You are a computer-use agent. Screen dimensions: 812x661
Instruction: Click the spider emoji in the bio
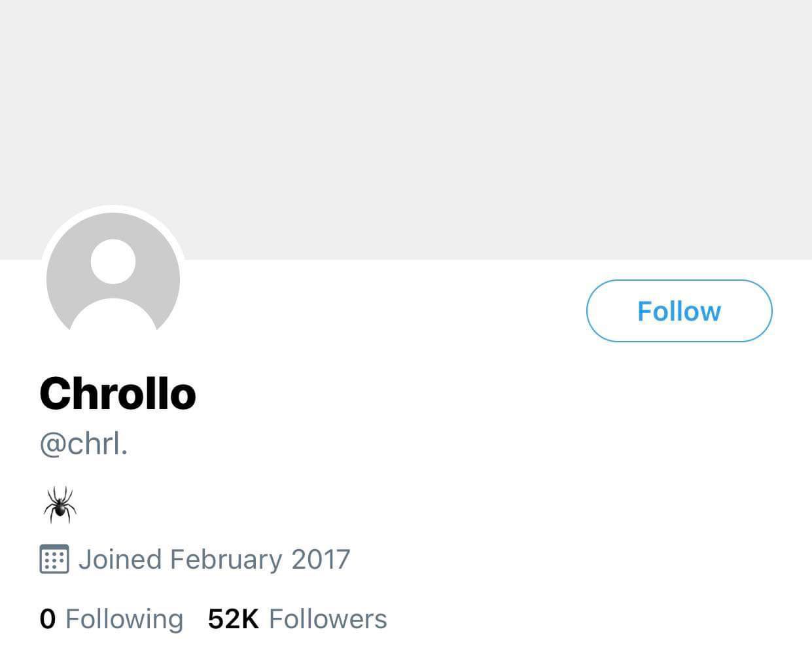[x=60, y=505]
